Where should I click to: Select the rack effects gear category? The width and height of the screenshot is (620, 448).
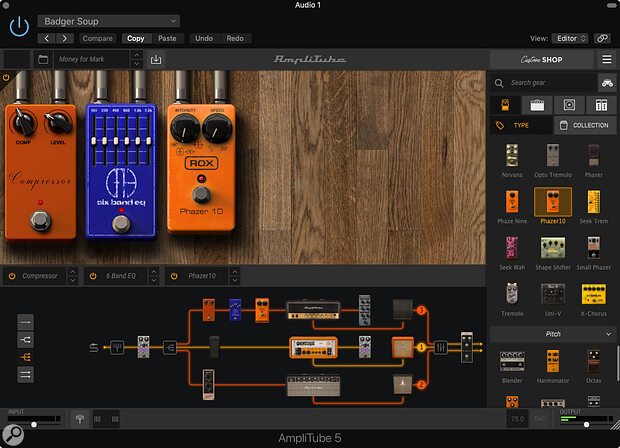(601, 105)
